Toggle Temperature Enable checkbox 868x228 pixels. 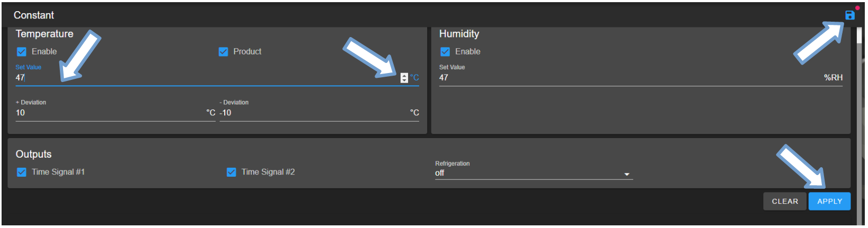tap(22, 51)
